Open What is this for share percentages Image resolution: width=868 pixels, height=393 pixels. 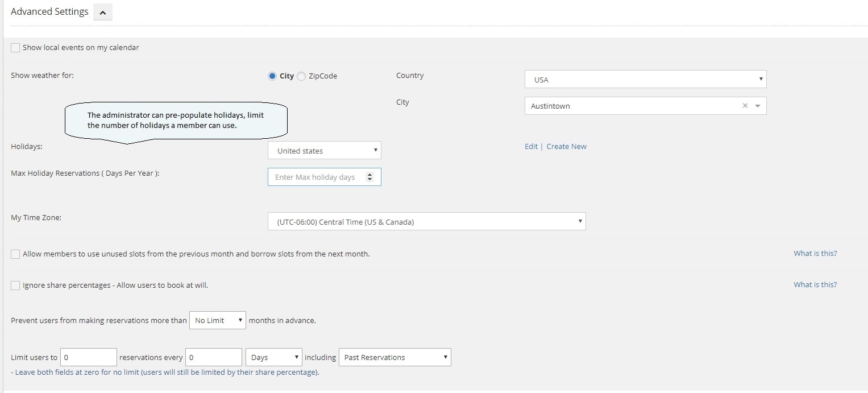815,285
